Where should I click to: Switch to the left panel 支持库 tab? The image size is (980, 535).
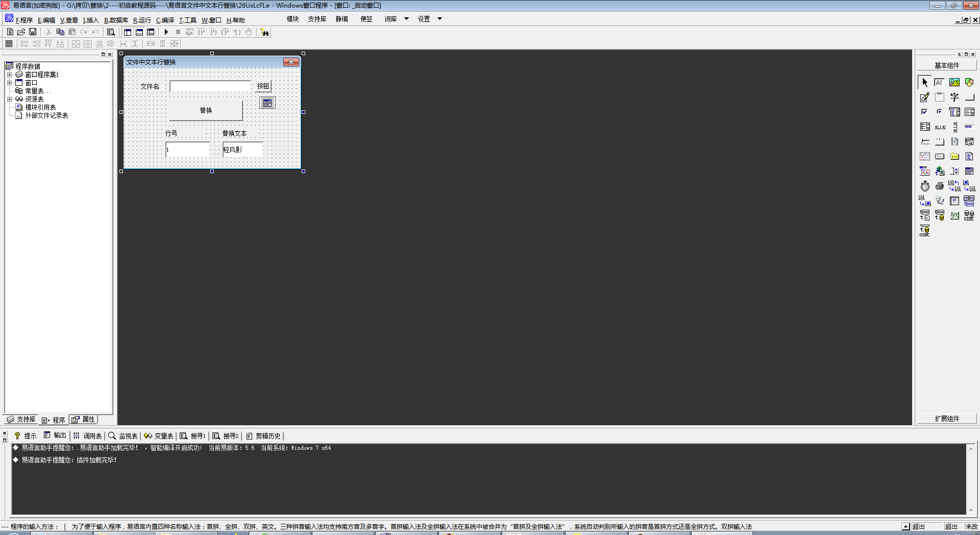coord(21,420)
